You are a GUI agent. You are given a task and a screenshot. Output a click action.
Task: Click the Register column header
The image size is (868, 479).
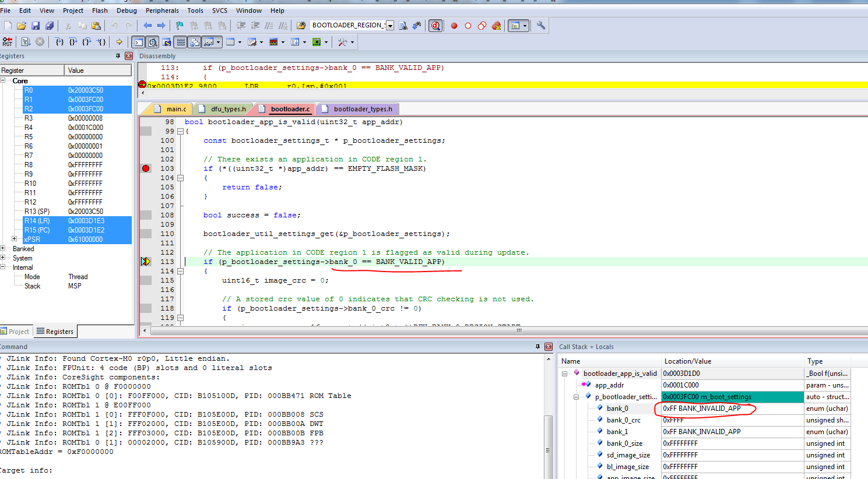[x=32, y=71]
